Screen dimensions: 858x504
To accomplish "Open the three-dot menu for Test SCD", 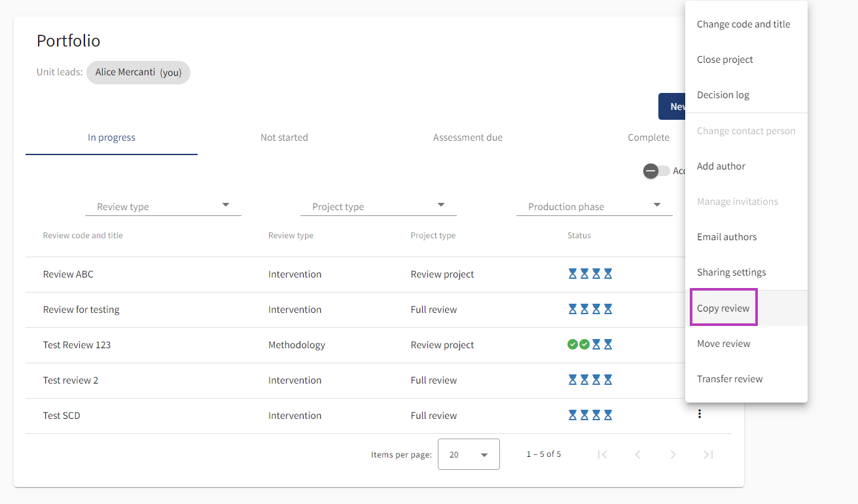I will (x=700, y=414).
